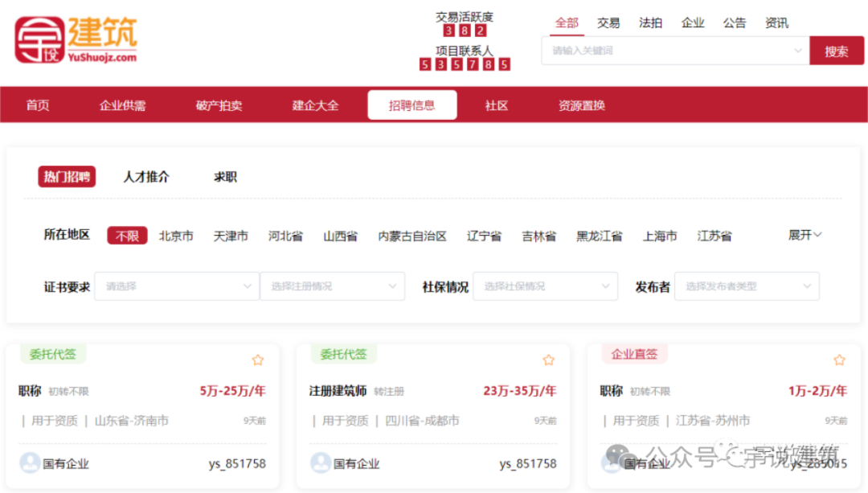Click the avatar icon on 济南市 job card

pos(30,463)
